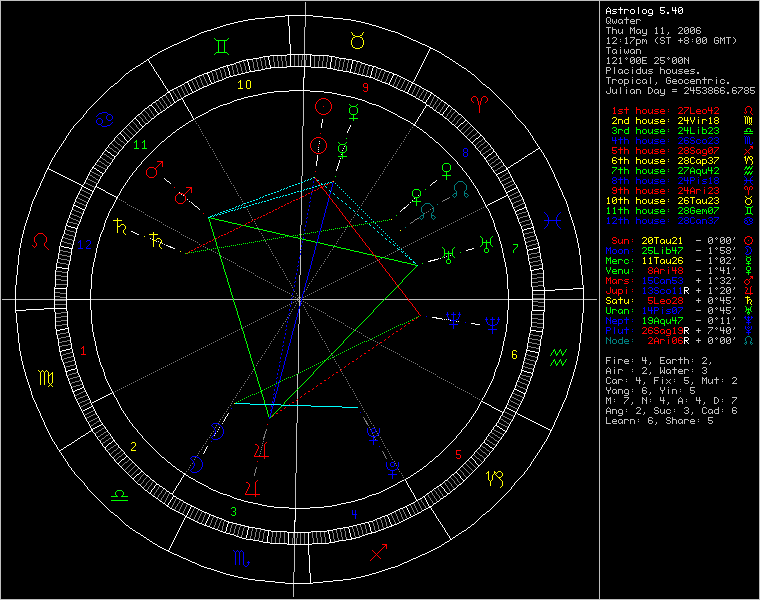Select the 'Mars: 15Can53' row
This screenshot has height=600, width=760.
pyautogui.click(x=644, y=281)
